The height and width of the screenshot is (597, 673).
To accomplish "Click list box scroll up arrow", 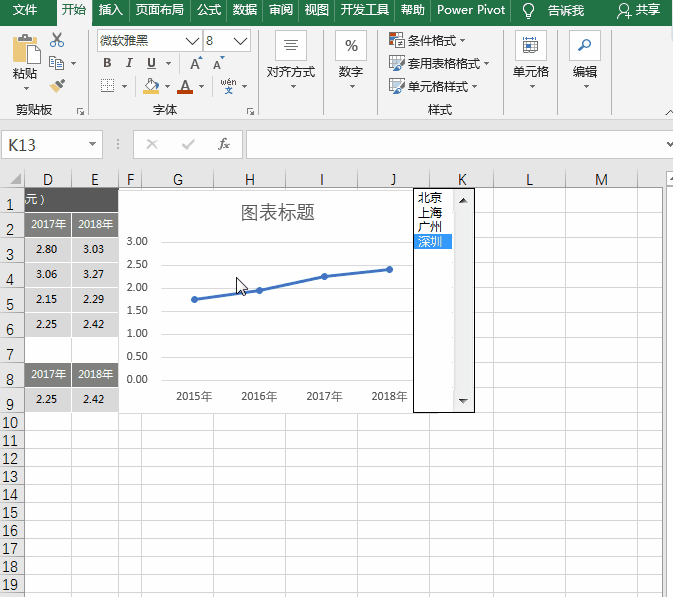I will point(463,200).
